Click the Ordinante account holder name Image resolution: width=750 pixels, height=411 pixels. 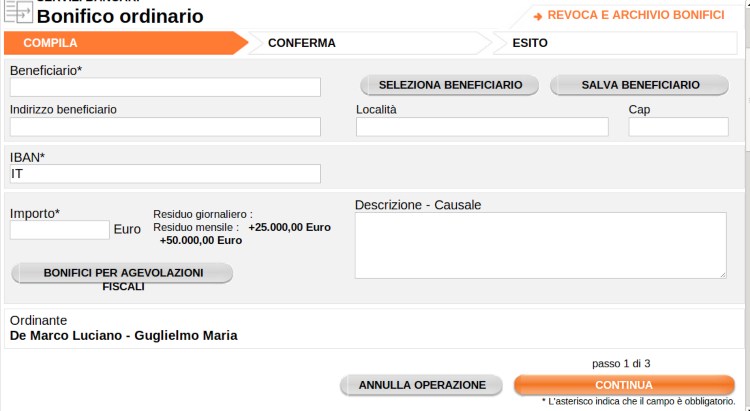123,336
